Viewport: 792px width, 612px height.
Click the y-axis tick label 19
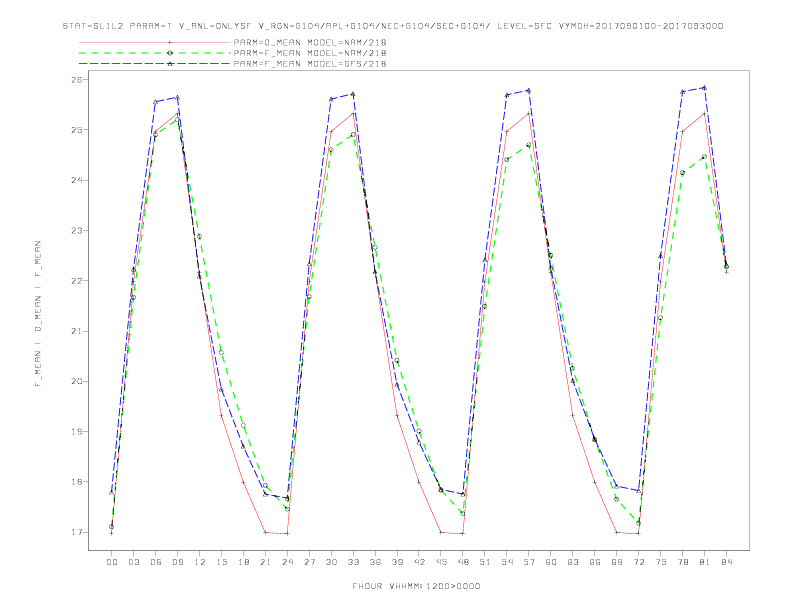tap(76, 432)
